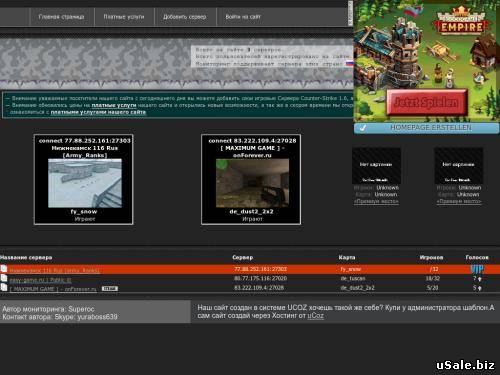The image size is (500, 375).
Task: Click the Army_Ranks server name in the card
Action: coord(85,155)
